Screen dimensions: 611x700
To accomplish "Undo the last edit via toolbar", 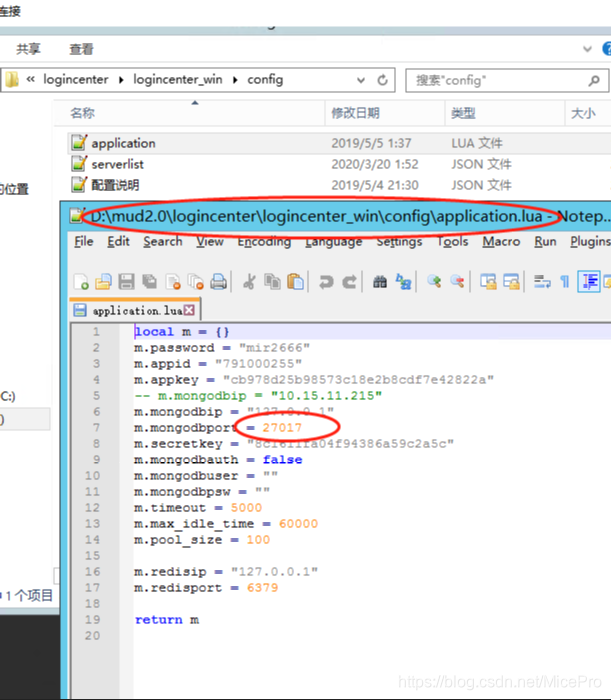I will 326,282.
